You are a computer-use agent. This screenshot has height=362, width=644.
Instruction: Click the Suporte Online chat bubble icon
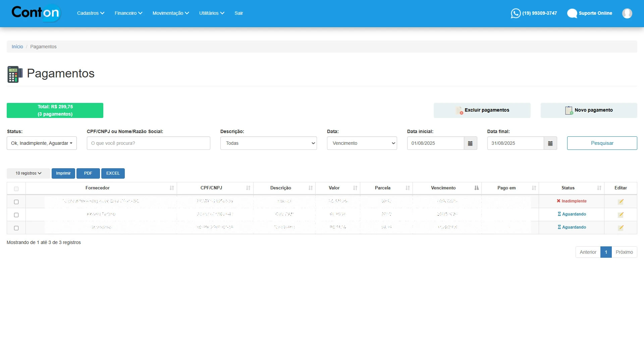coord(572,13)
